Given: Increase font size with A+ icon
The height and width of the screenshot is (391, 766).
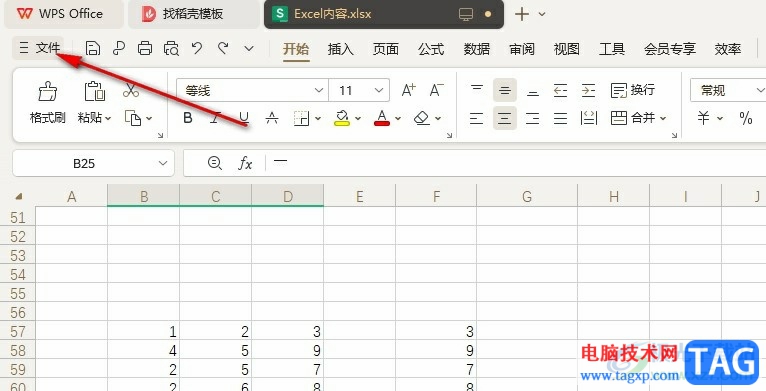Looking at the screenshot, I should [x=408, y=90].
